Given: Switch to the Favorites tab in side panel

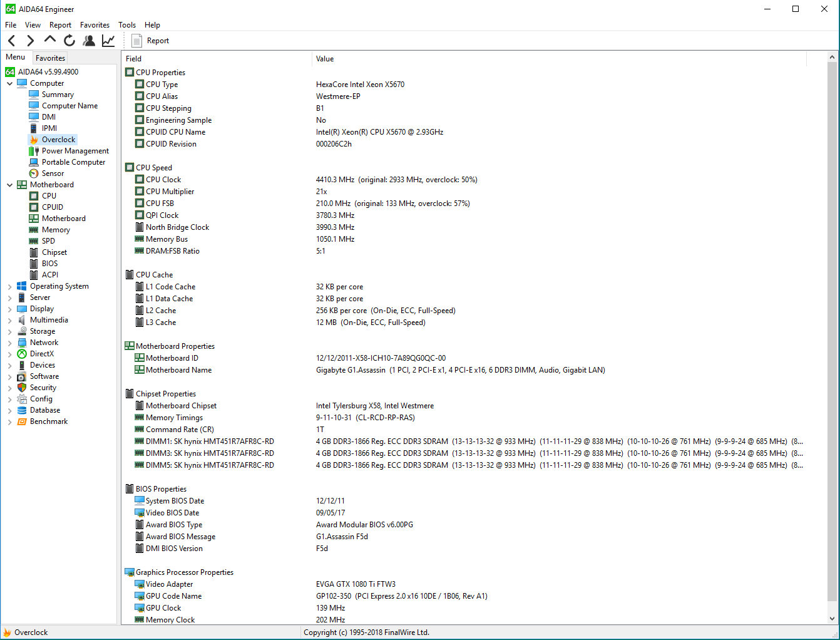Looking at the screenshot, I should coord(50,58).
